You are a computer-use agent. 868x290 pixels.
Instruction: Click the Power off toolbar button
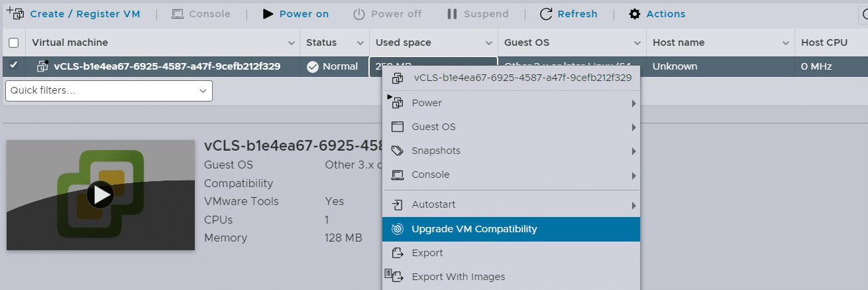(x=387, y=14)
